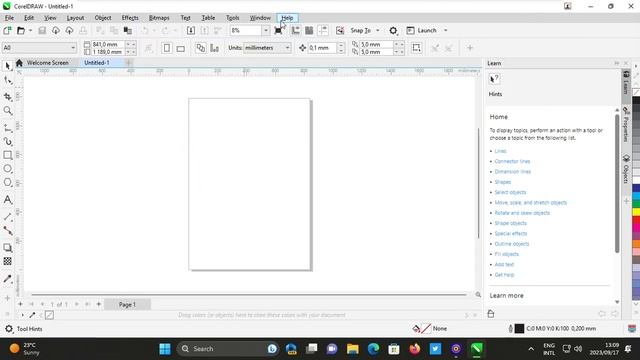Image resolution: width=640 pixels, height=360 pixels.
Task: Switch to Welcome Screen tab
Action: (x=47, y=63)
